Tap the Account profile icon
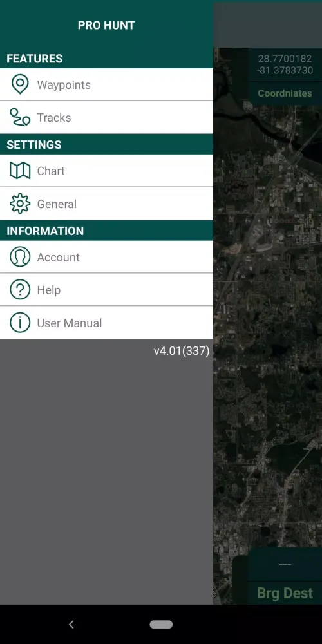Viewport: 322px width, 644px height. click(20, 257)
